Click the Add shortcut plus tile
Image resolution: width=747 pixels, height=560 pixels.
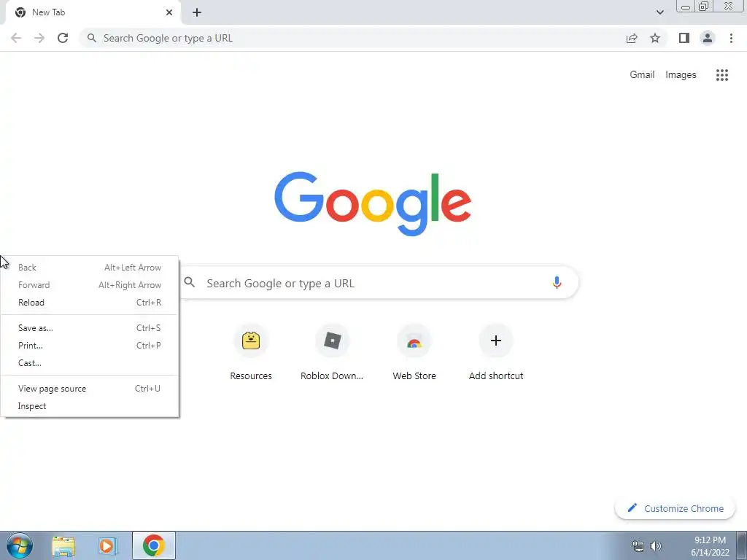click(496, 352)
